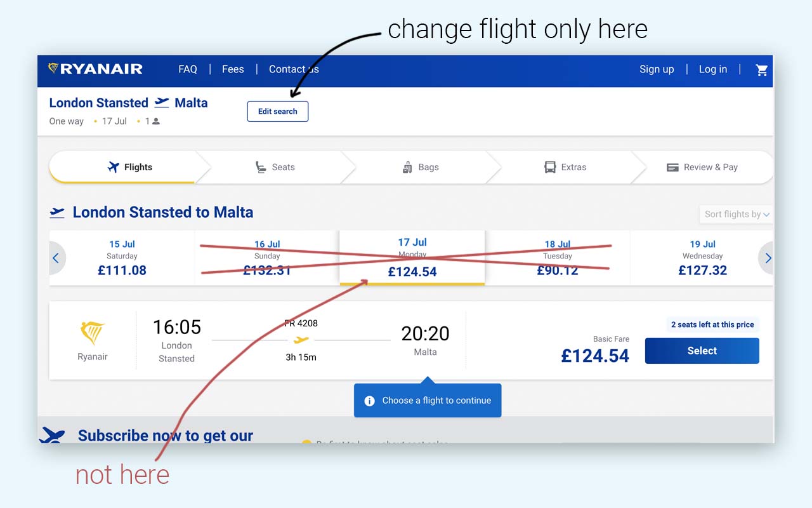Open the Fees menu item
The width and height of the screenshot is (812, 508).
click(x=233, y=69)
